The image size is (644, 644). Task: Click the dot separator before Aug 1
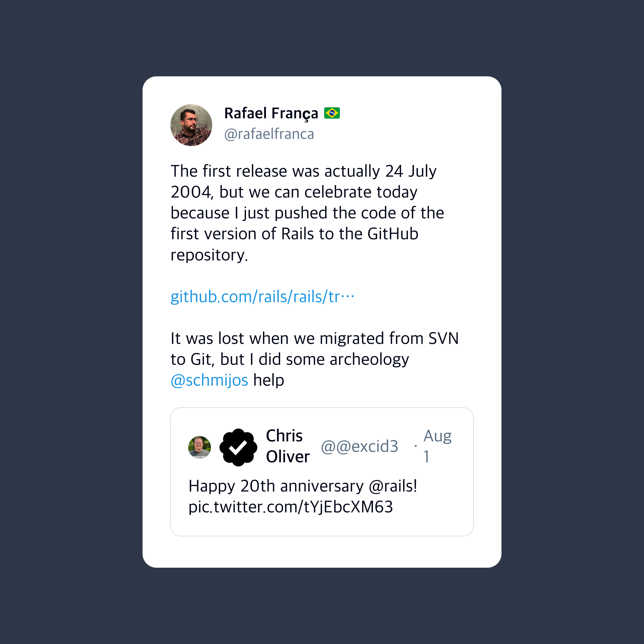(x=416, y=446)
